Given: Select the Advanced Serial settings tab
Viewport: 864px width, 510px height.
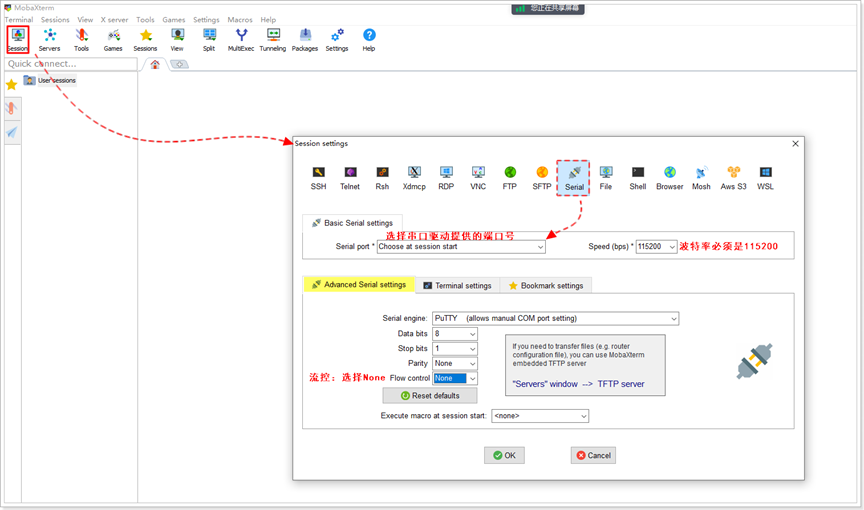Looking at the screenshot, I should click(359, 284).
